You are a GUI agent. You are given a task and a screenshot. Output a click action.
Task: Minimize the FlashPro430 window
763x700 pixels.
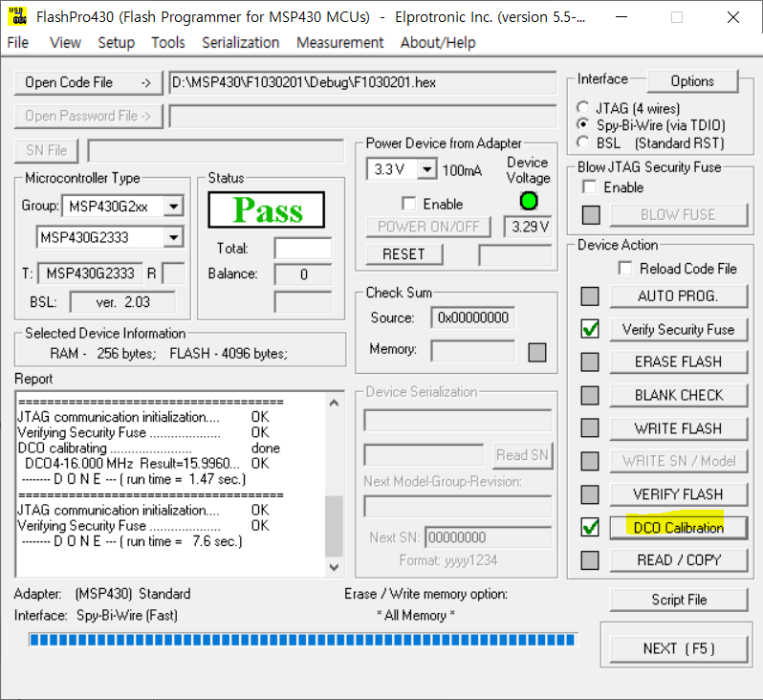tap(621, 17)
